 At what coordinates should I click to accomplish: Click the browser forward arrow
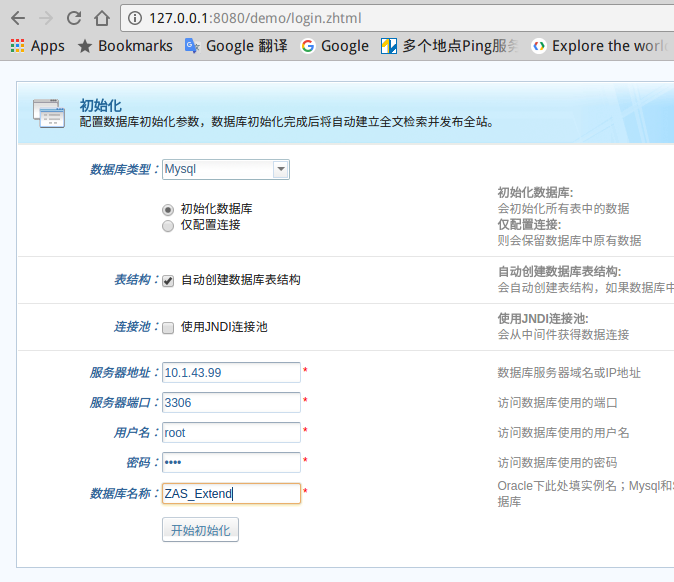[x=46, y=17]
